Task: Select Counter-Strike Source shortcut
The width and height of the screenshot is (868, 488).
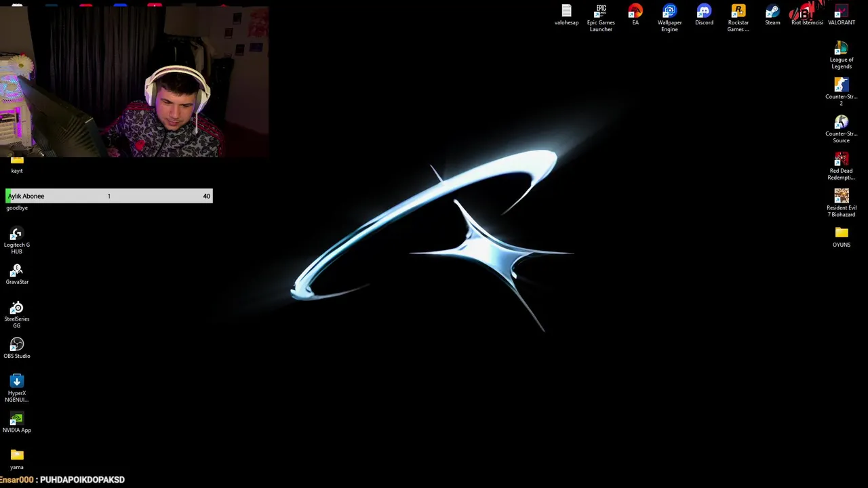Action: pyautogui.click(x=842, y=129)
